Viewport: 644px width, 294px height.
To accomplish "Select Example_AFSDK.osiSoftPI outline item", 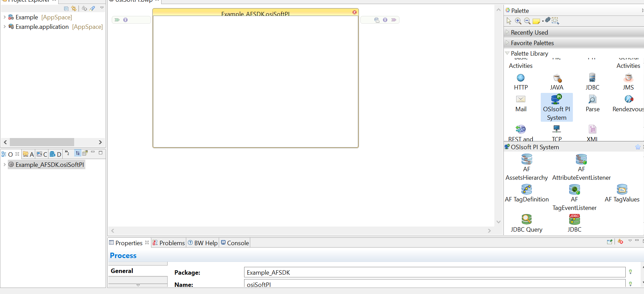I will click(x=46, y=164).
